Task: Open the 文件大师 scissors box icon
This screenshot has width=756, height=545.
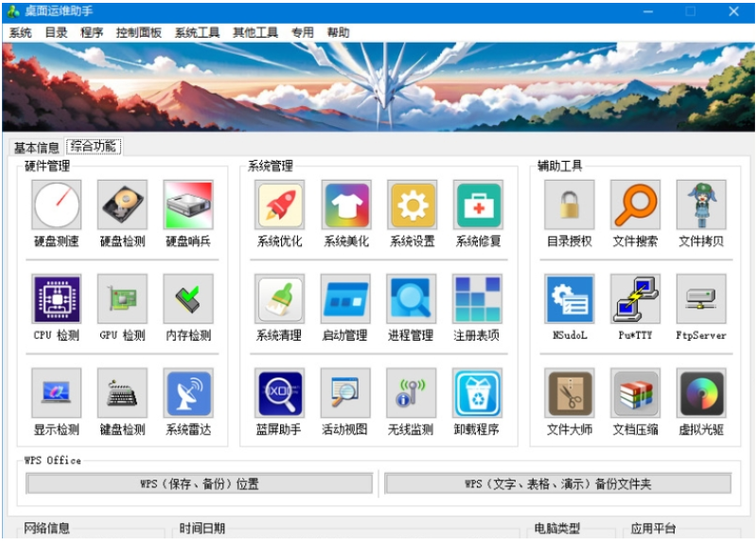Action: 570,393
